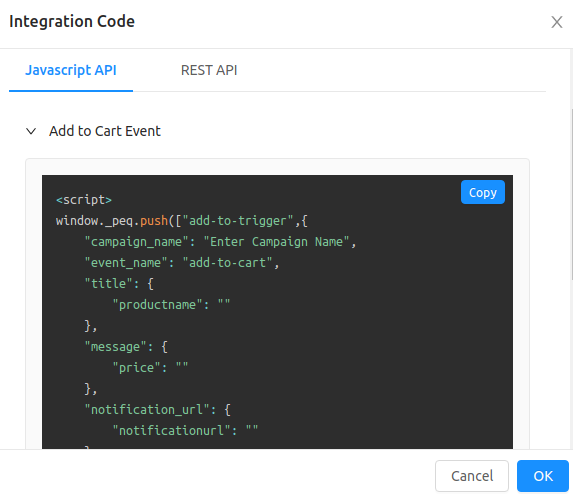This screenshot has height=499, width=573.
Task: Click the window._peq.push code line
Action: [182, 221]
